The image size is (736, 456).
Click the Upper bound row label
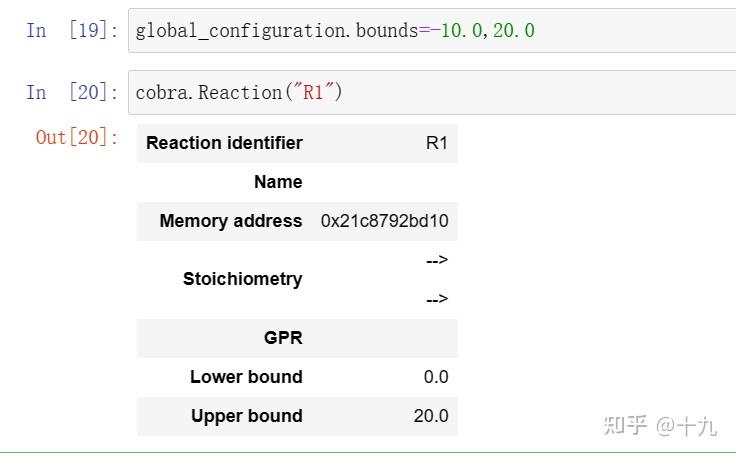click(246, 416)
